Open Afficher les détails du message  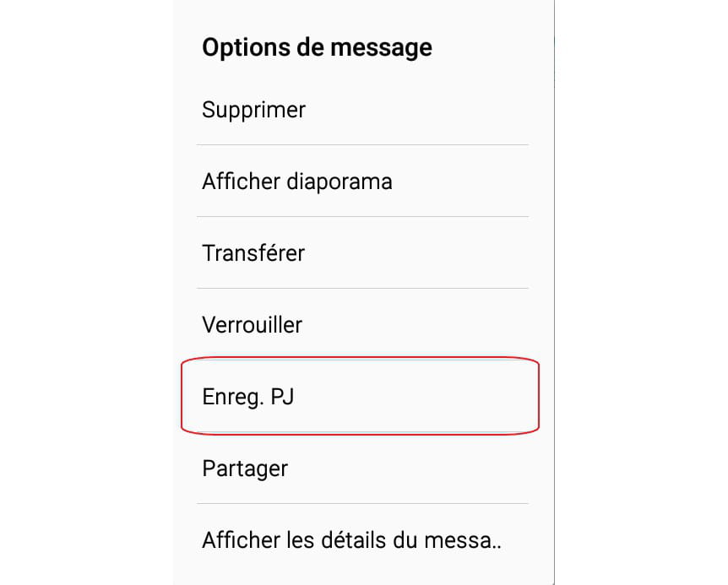click(352, 540)
